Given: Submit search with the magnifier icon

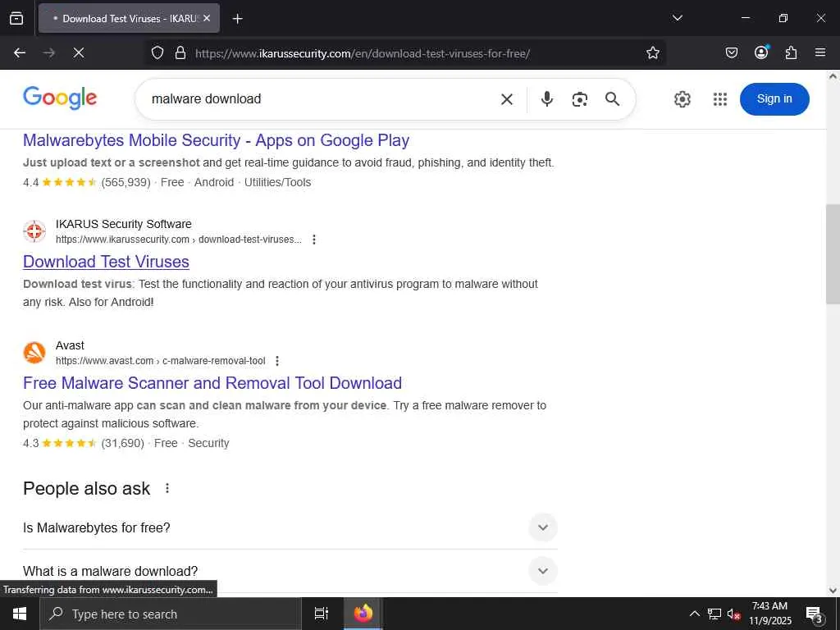Looking at the screenshot, I should point(612,99).
